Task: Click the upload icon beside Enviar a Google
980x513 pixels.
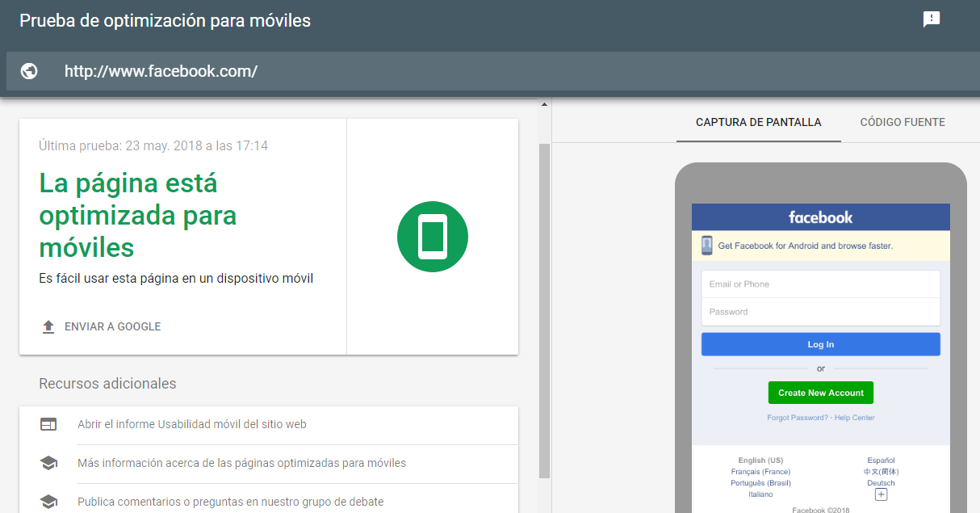Action: tap(48, 326)
